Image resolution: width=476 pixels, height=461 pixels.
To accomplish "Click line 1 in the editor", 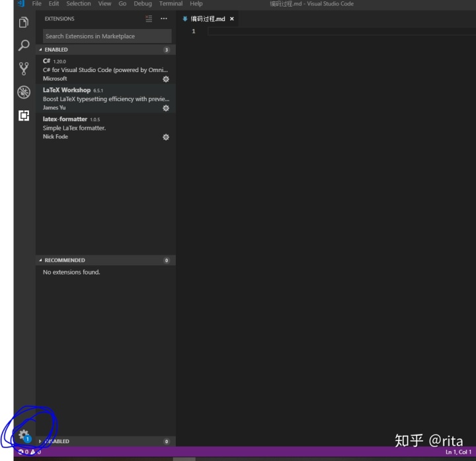I will 342,31.
